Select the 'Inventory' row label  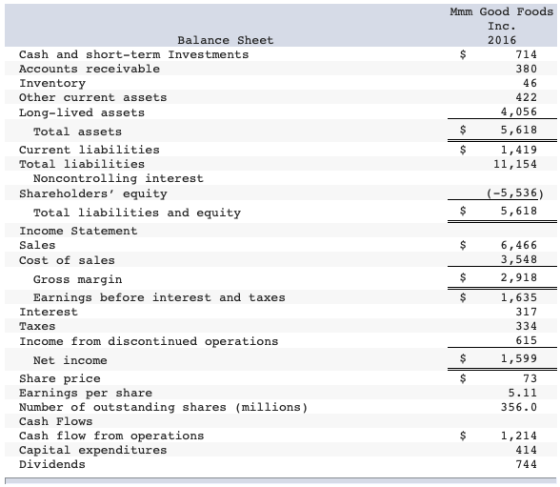pos(52,83)
